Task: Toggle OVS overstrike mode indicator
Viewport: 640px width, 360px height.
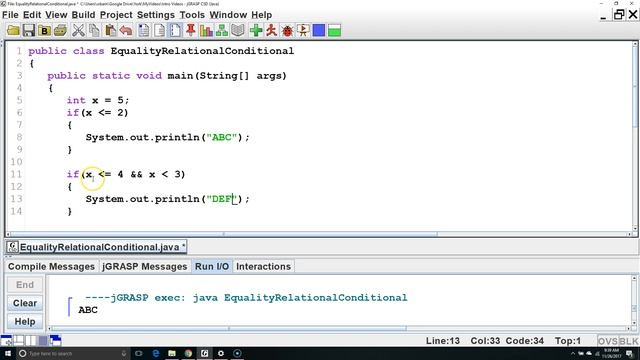Action: point(607,341)
